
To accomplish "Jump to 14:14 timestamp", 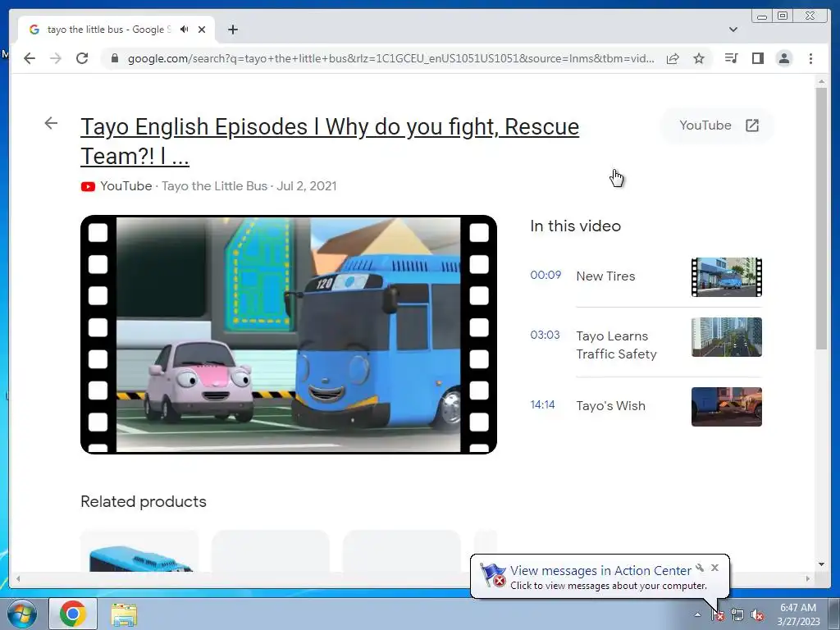I will point(542,404).
